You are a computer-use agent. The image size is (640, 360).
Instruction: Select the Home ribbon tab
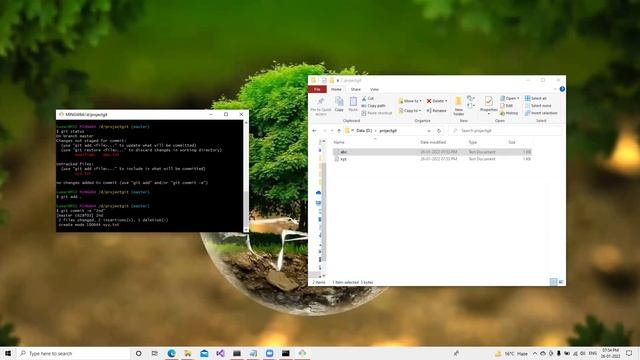coord(336,89)
